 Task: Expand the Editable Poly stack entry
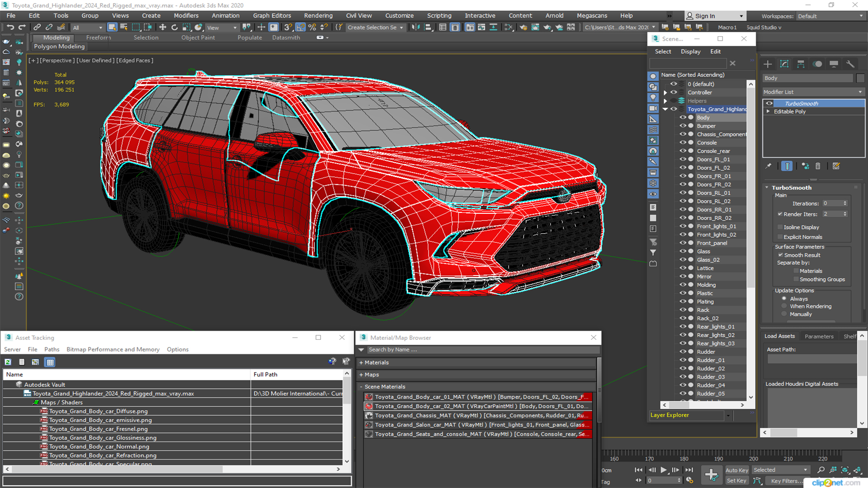[x=768, y=112]
